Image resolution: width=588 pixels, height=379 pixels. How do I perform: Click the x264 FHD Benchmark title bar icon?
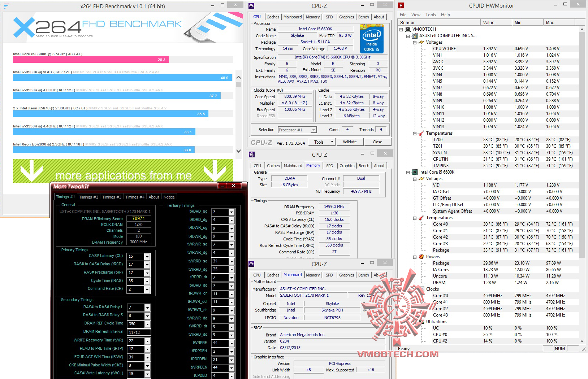tap(6, 6)
